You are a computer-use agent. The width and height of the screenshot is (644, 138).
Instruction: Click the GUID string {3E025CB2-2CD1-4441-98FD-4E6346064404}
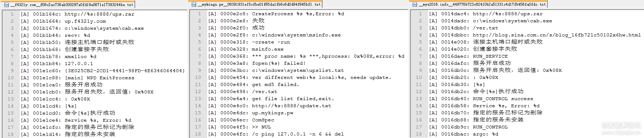(125, 71)
